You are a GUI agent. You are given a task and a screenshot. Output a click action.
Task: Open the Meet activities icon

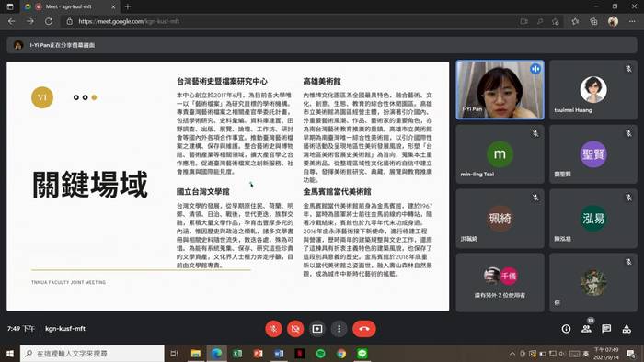click(x=627, y=329)
